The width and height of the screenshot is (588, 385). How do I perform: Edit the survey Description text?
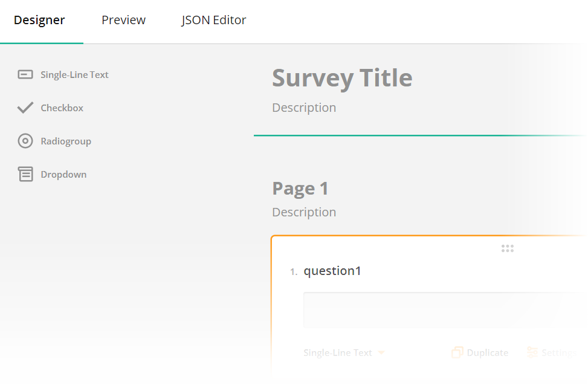tap(304, 107)
